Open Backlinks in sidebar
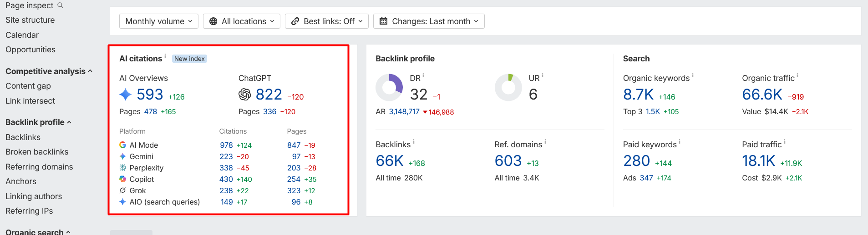 tap(23, 137)
